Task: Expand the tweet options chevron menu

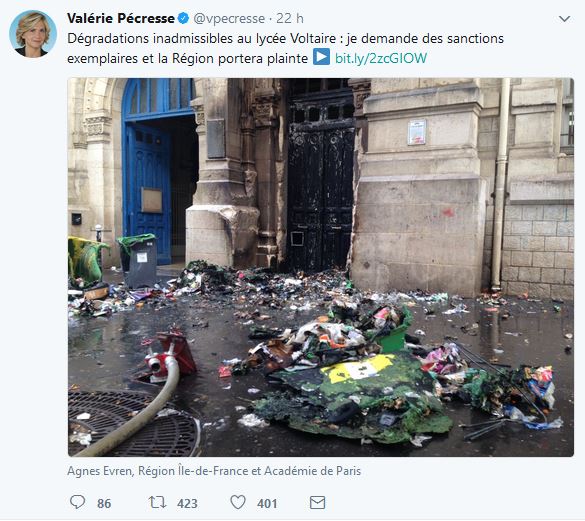Action: [x=564, y=19]
